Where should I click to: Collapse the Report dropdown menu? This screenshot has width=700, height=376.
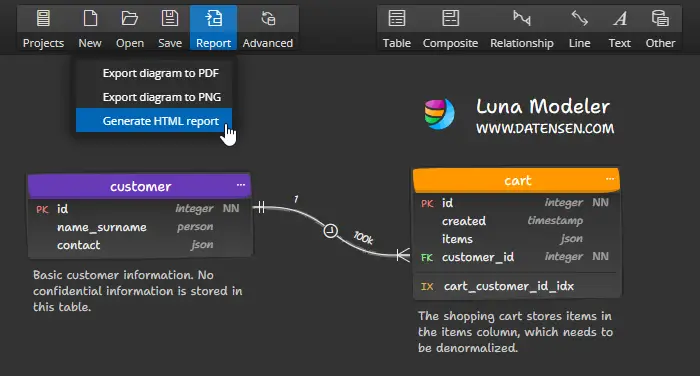(x=213, y=28)
